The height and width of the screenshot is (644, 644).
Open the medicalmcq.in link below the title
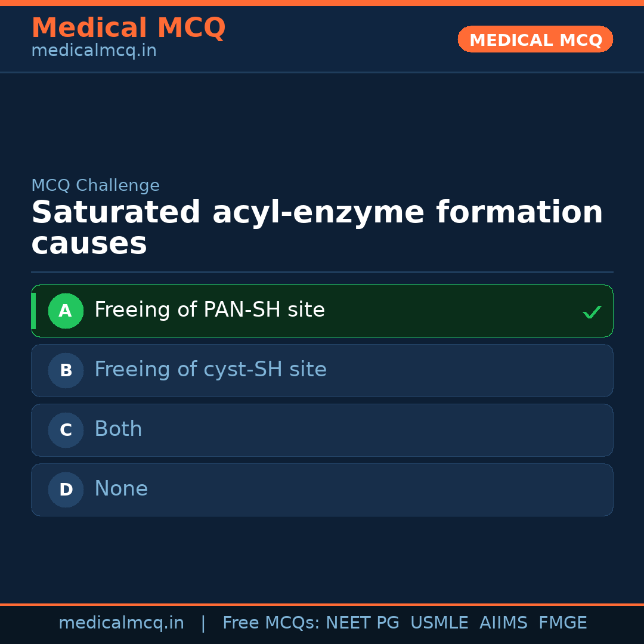click(x=94, y=51)
